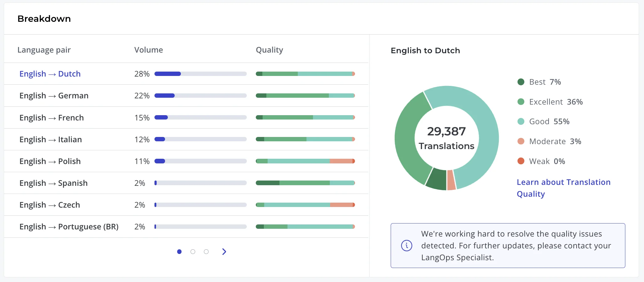Click the English → Czech quality bar
The width and height of the screenshot is (644, 282).
click(305, 205)
